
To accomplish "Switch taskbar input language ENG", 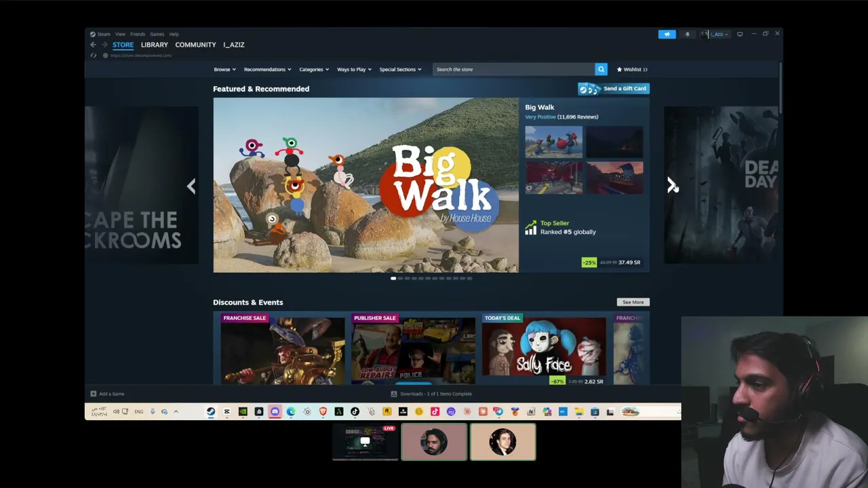I will click(x=138, y=411).
